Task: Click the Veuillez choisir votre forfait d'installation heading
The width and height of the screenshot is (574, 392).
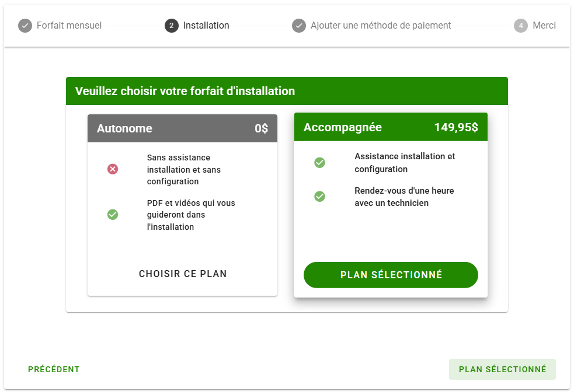Action: pyautogui.click(x=185, y=91)
